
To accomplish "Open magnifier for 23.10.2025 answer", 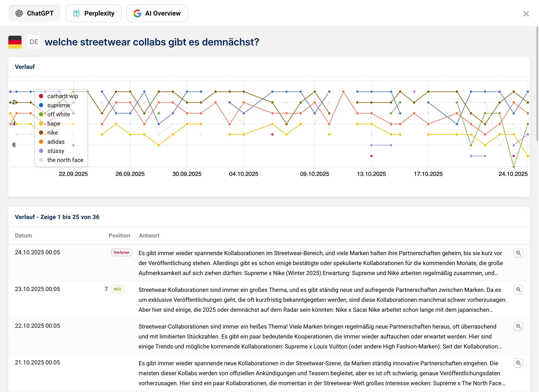I will [518, 290].
